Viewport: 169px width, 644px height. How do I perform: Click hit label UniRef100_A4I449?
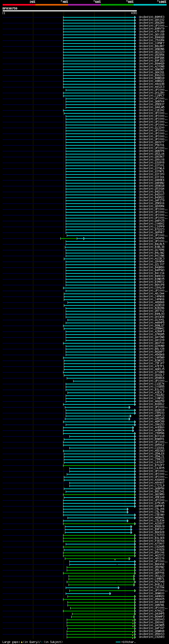coord(152,602)
